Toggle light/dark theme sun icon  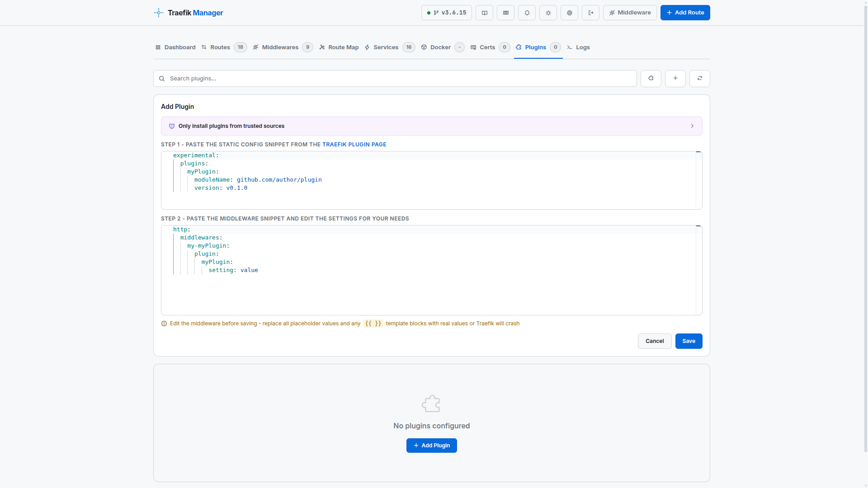click(x=548, y=13)
